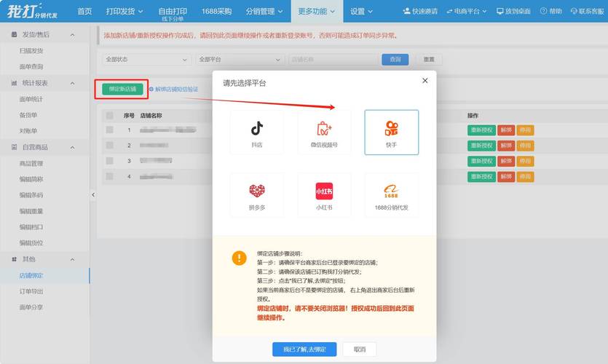This screenshot has width=608, height=364.
Task: Open 备货单 in the sidebar
Action: coord(28,115)
